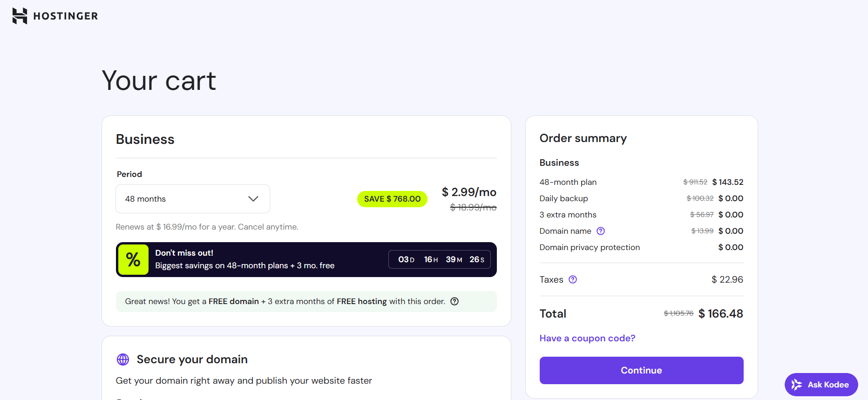
Task: Click the 48-month plan line item
Action: [641, 182]
